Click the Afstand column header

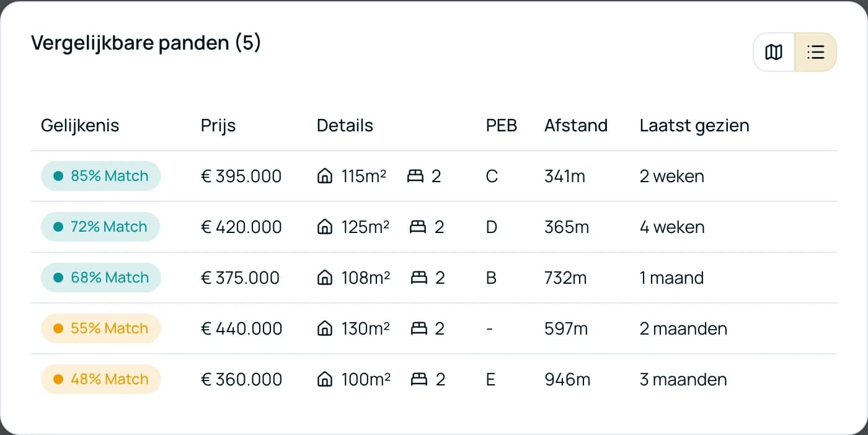click(x=575, y=126)
